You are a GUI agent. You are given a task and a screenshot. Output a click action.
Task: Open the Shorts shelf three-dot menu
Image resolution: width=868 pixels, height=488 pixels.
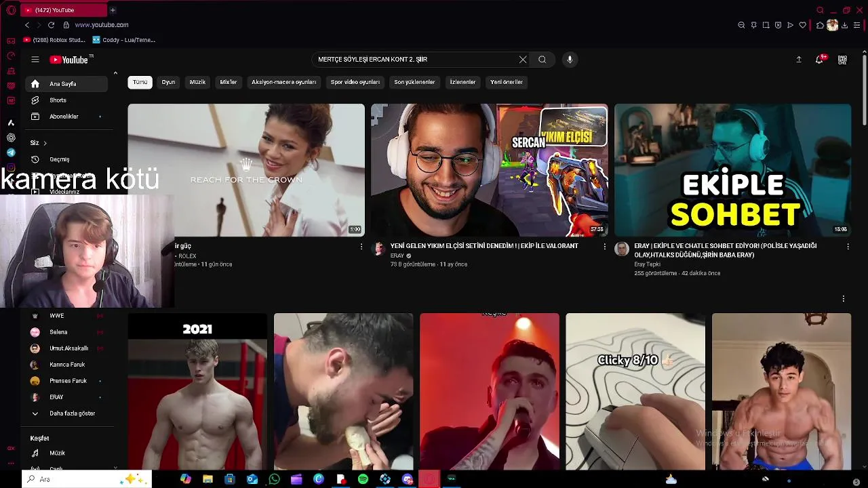coord(844,299)
